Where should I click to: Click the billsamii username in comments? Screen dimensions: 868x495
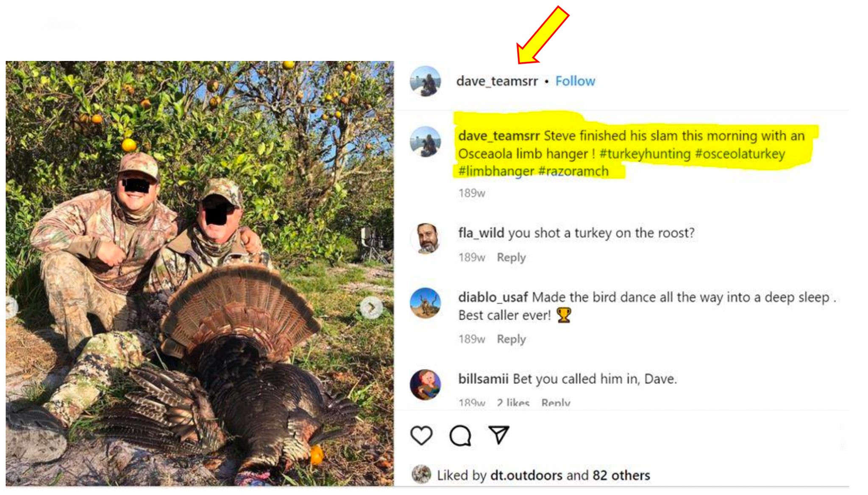(x=483, y=379)
